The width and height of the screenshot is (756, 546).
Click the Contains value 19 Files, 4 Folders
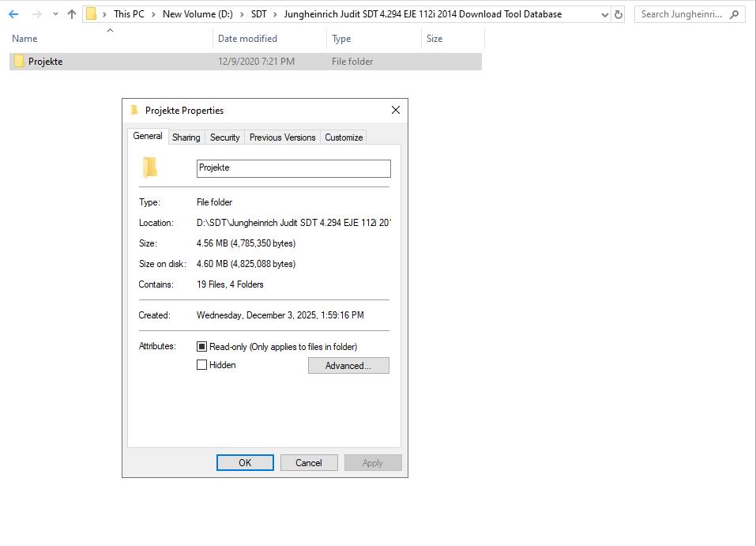(x=230, y=284)
